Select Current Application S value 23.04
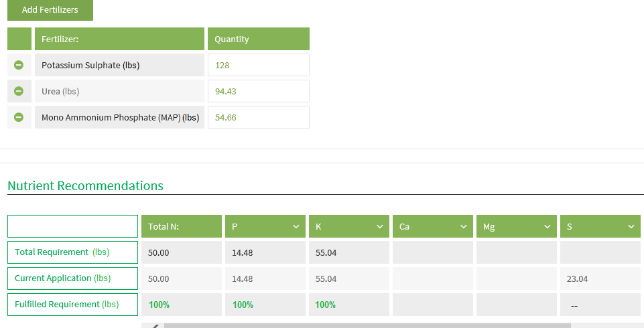Image resolution: width=644 pixels, height=328 pixels. pyautogui.click(x=577, y=278)
